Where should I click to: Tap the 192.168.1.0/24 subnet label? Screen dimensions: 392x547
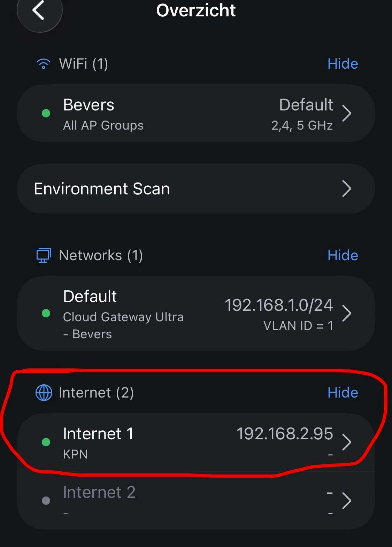pos(279,305)
